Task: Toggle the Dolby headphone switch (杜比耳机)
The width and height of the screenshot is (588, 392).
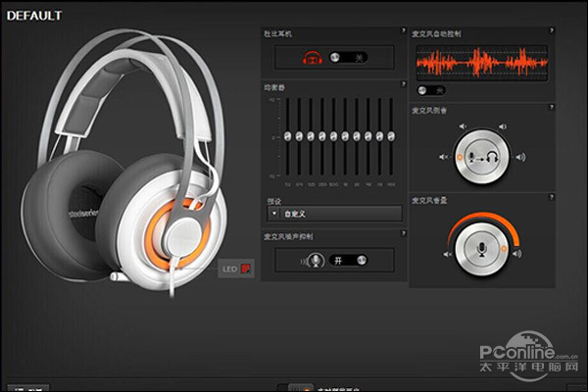Action: (x=348, y=58)
